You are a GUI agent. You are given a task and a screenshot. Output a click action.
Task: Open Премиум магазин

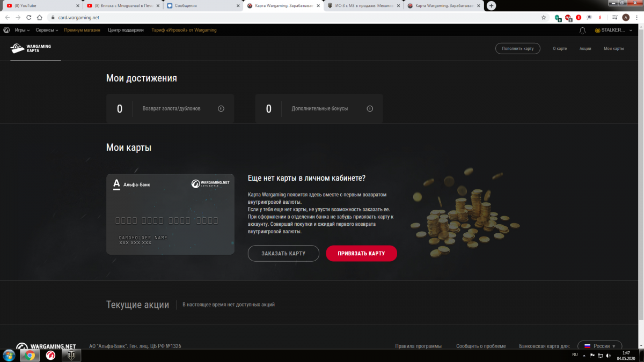tap(82, 30)
